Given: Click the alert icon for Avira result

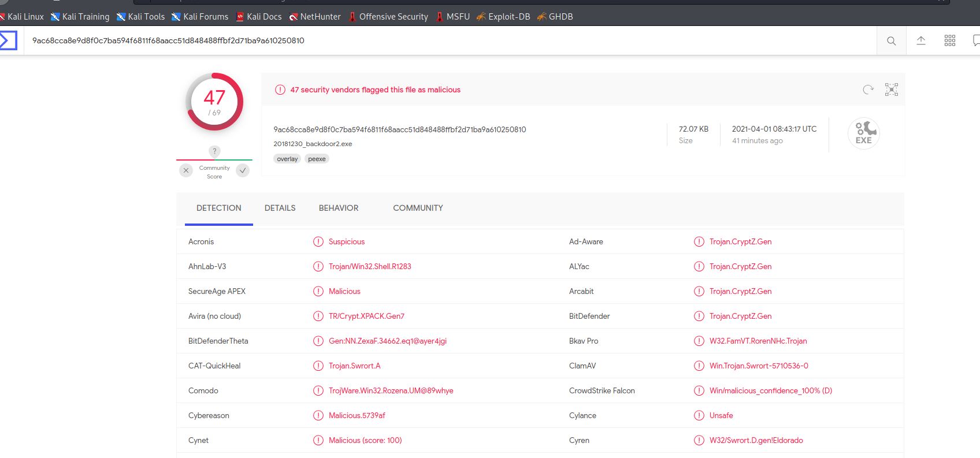Looking at the screenshot, I should 318,316.
